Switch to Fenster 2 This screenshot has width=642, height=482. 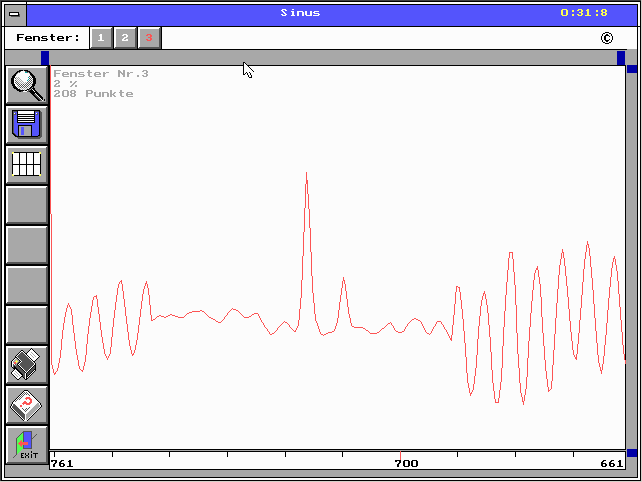pyautogui.click(x=124, y=38)
